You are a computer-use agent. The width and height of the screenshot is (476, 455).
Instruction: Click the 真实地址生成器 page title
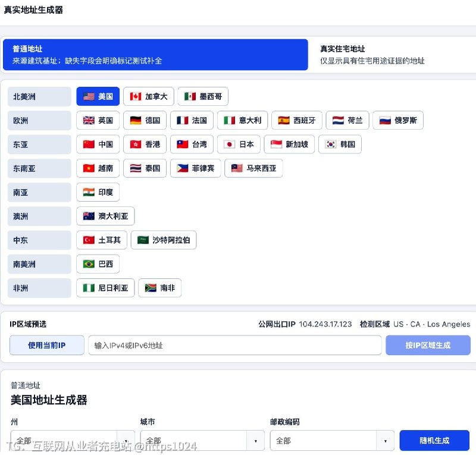(33, 10)
